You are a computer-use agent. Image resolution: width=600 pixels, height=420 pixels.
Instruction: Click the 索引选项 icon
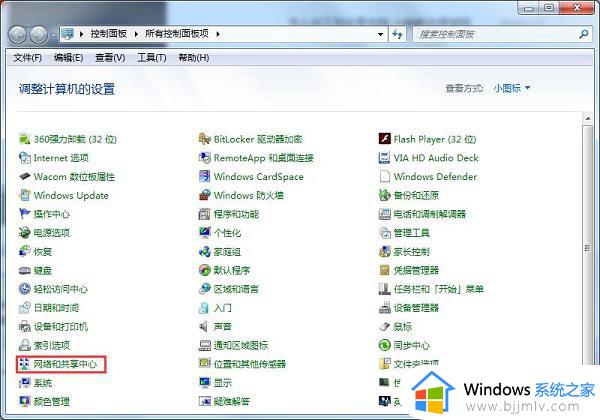click(24, 345)
